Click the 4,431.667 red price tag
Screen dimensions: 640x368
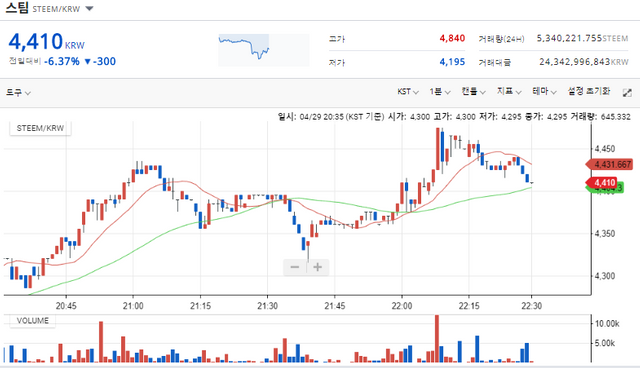(x=609, y=164)
